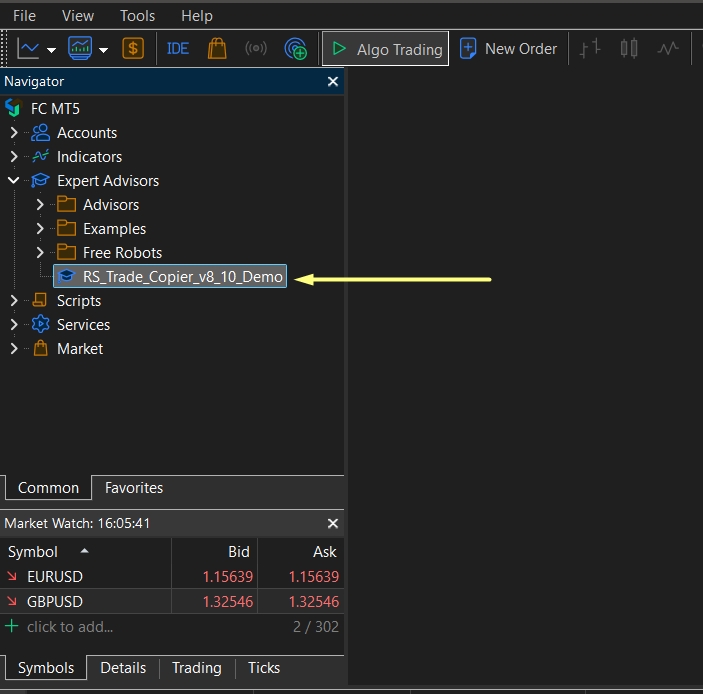Expand the Accounts tree node
This screenshot has height=694, width=703.
point(14,132)
